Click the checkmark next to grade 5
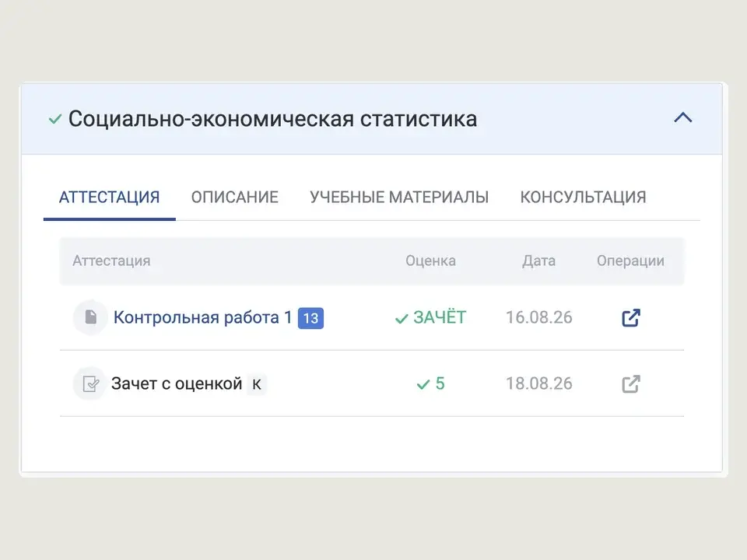This screenshot has height=560, width=747. tap(423, 384)
